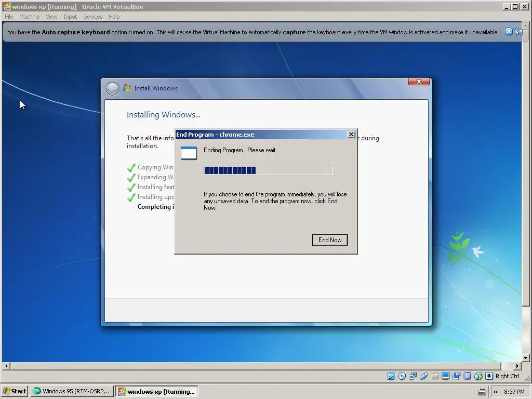Screen dimensions: 532x399
Task: Open the network adapters status icon
Action: point(413,376)
